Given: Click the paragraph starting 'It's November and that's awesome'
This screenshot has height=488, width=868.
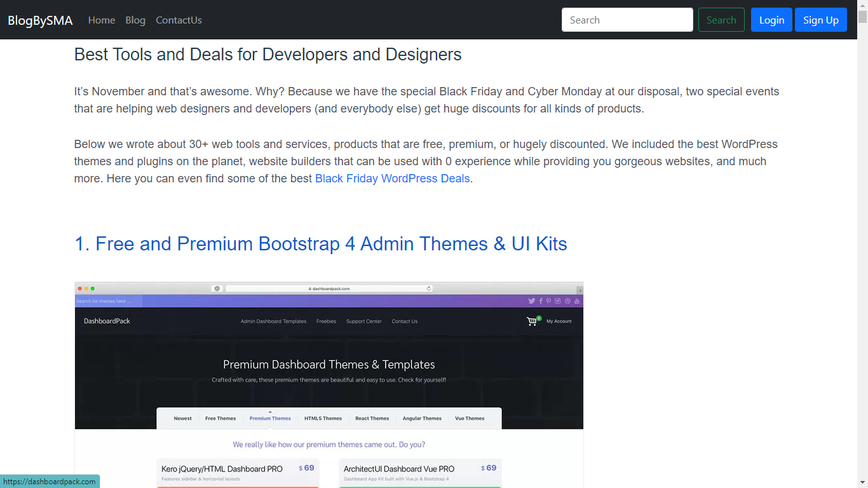Looking at the screenshot, I should point(427,100).
